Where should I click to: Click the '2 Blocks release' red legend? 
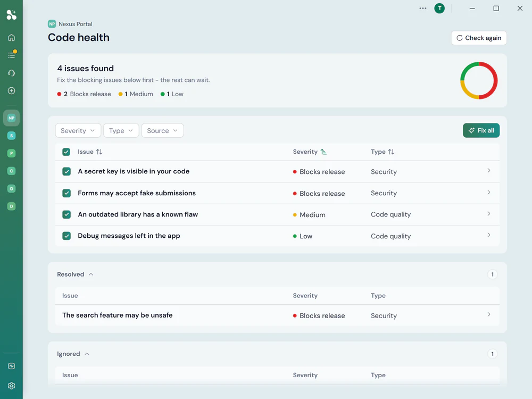point(84,94)
